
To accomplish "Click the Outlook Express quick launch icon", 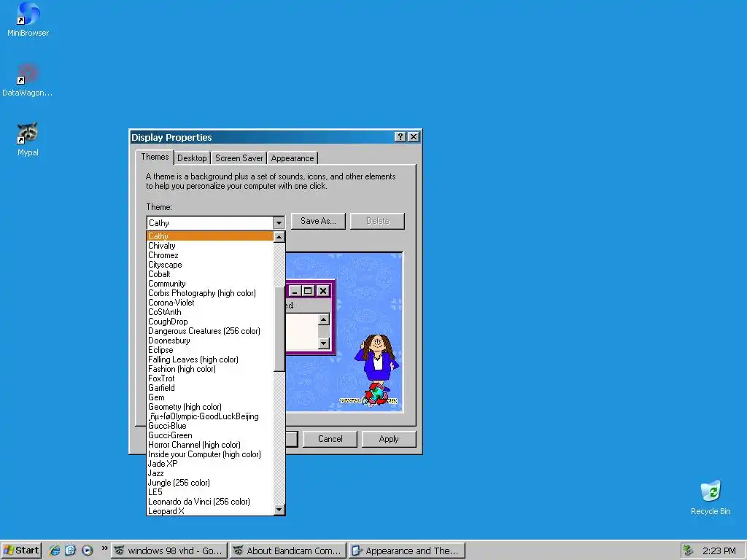I will (x=71, y=551).
